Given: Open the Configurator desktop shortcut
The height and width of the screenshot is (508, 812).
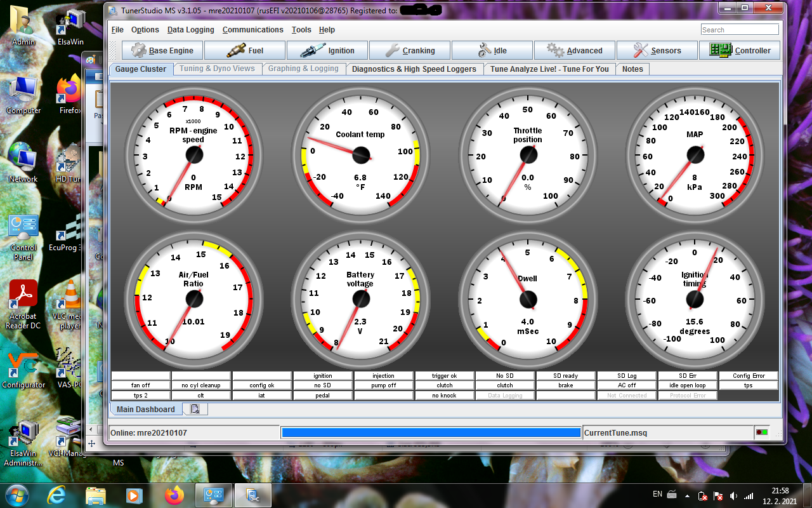Looking at the screenshot, I should pyautogui.click(x=23, y=370).
